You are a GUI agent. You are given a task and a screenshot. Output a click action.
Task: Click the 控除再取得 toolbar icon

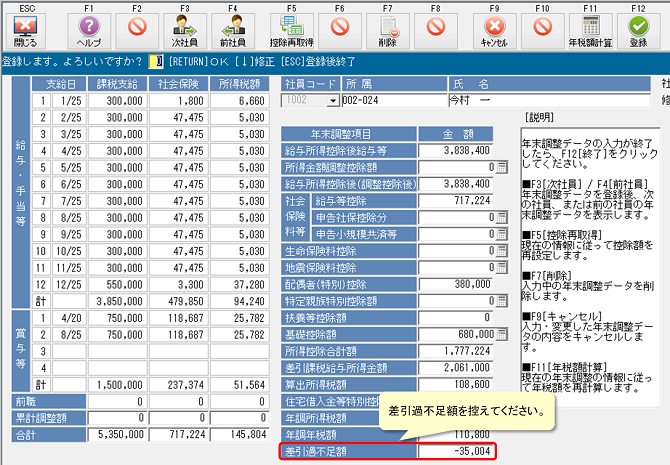click(x=292, y=30)
